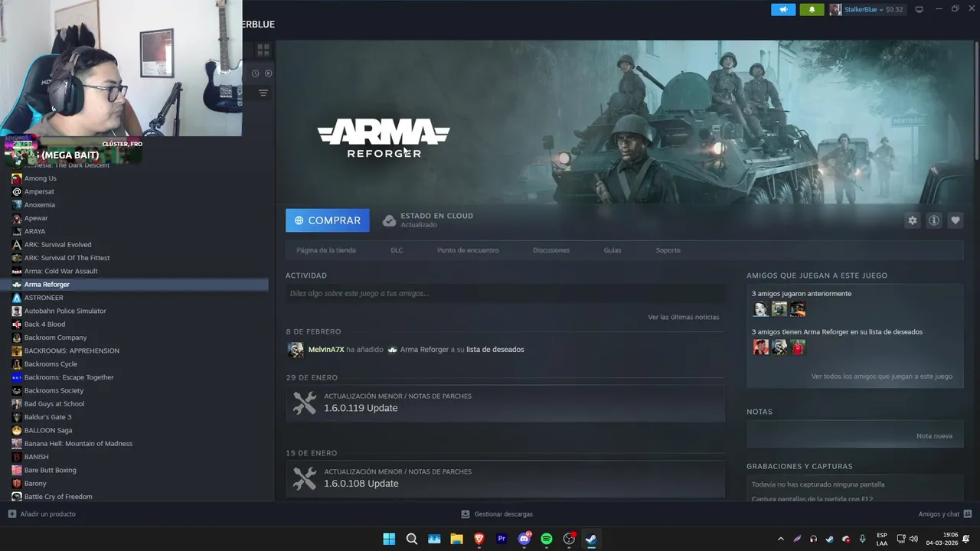Open the Guías tab
Image resolution: width=980 pixels, height=551 pixels.
[x=612, y=250]
